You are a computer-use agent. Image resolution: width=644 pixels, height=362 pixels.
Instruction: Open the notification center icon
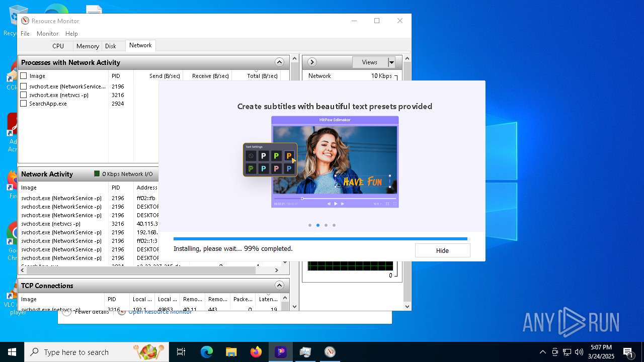coord(628,352)
